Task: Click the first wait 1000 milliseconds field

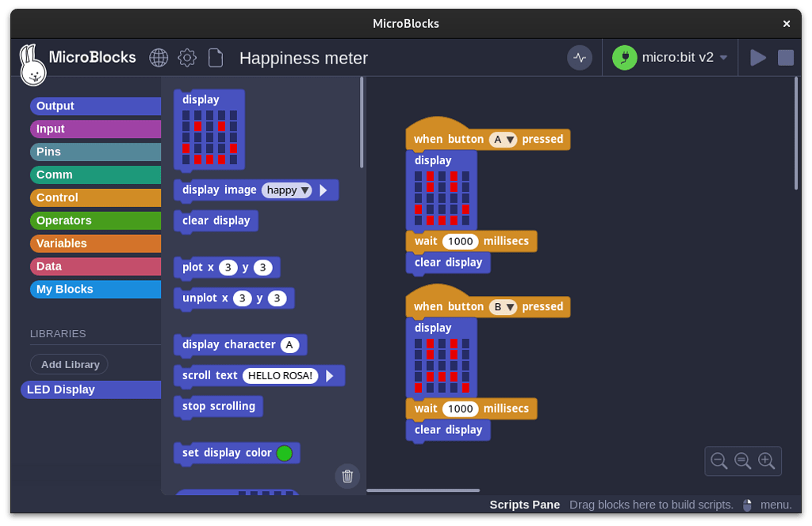Action: (460, 242)
